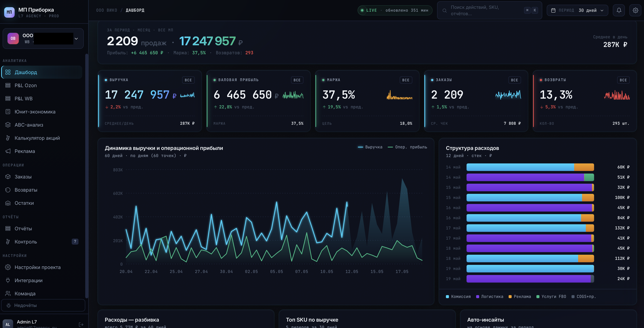Click the ООО ВИКО breadcrumb link
Image resolution: width=644 pixels, height=328 pixels.
click(x=106, y=10)
